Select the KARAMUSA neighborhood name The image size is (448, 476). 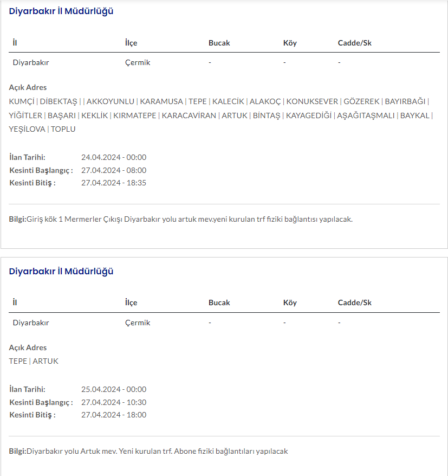161,101
